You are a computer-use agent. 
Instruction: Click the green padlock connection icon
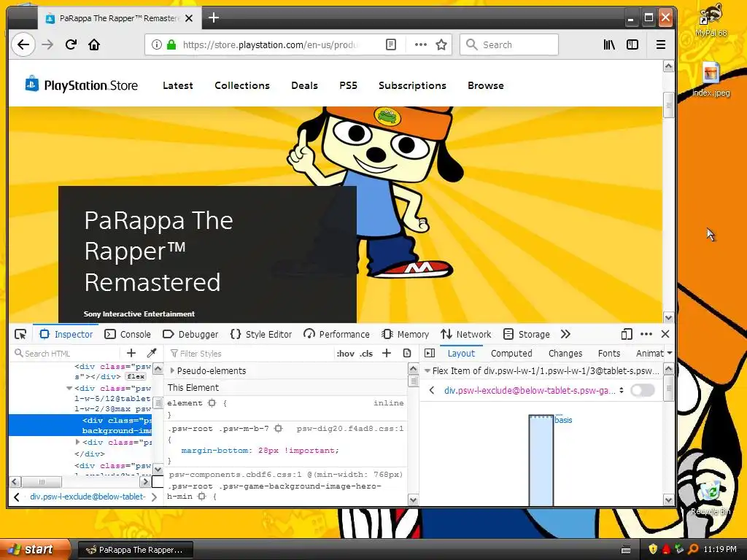[171, 44]
